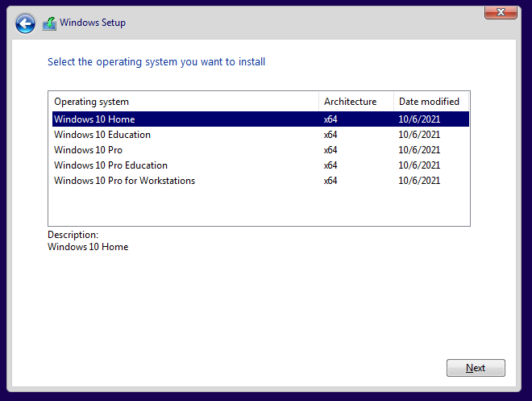Click 10/6/2021 date in Windows 10 Pro row
The height and width of the screenshot is (401, 532).
(x=419, y=150)
